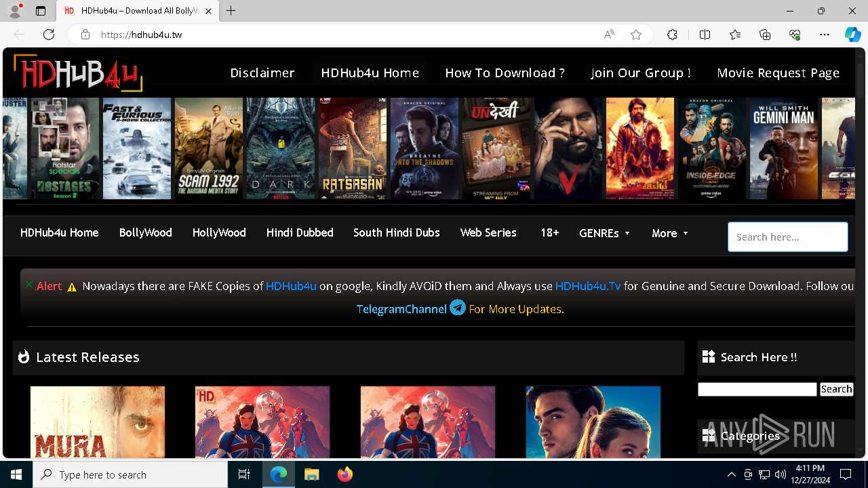
Task: Click the browser Back arrow
Action: coord(19,35)
